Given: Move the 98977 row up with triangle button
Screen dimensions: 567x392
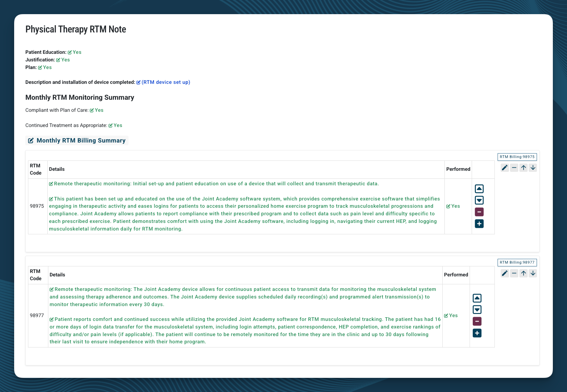Looking at the screenshot, I should (477, 298).
